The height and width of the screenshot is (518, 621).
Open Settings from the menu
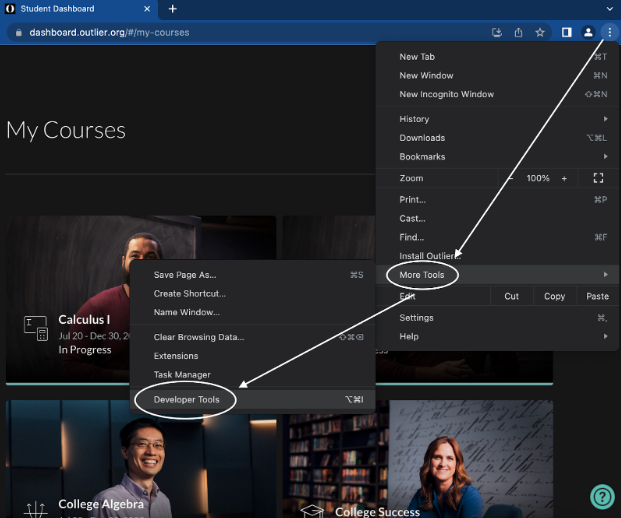497,318
